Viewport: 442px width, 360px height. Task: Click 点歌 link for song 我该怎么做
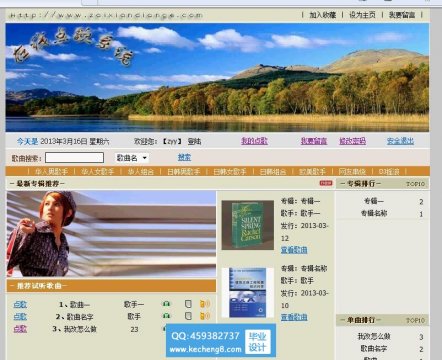click(x=20, y=329)
